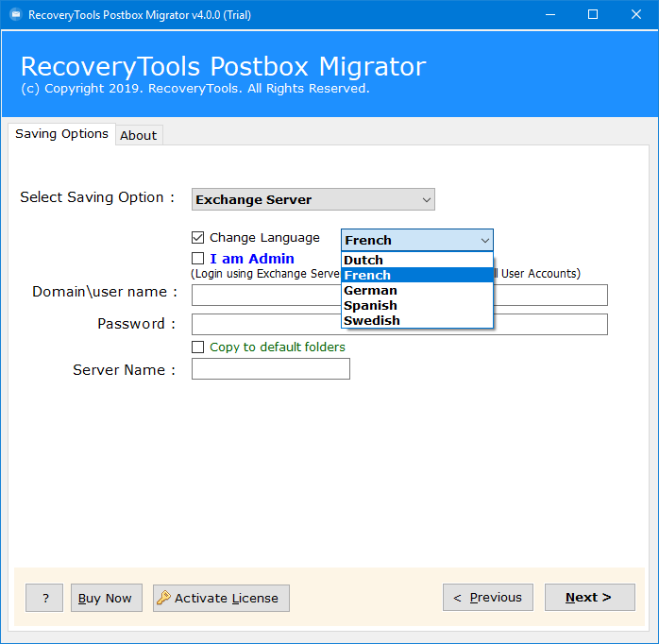Tick Copy to default folders option

tap(197, 347)
